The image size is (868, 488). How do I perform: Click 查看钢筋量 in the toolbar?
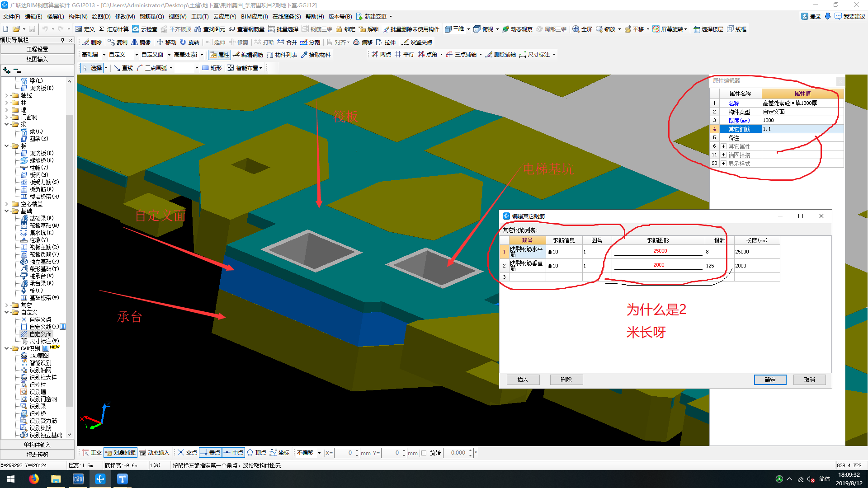click(246, 29)
